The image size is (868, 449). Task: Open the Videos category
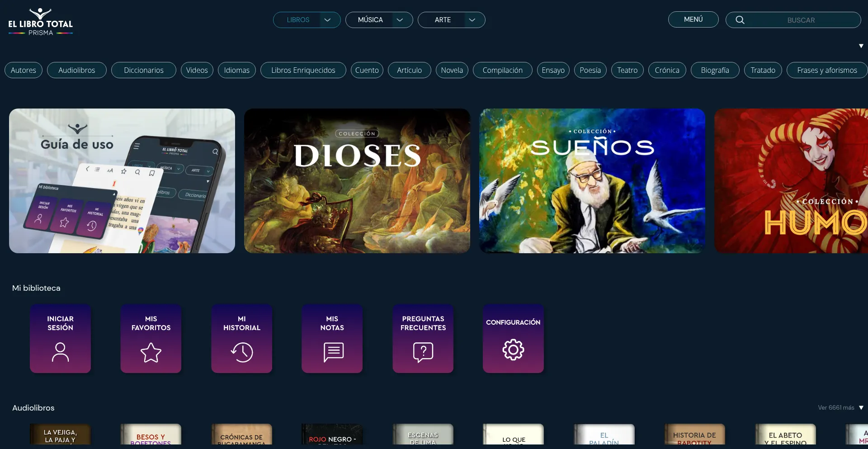click(x=197, y=70)
